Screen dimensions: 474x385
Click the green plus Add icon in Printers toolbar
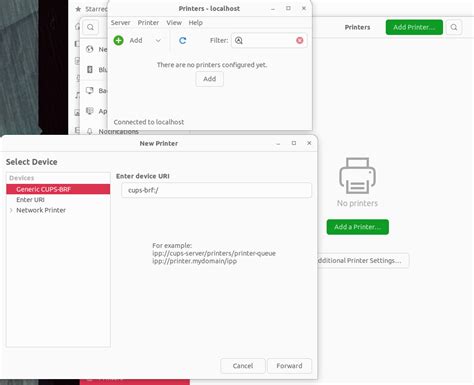tap(118, 40)
